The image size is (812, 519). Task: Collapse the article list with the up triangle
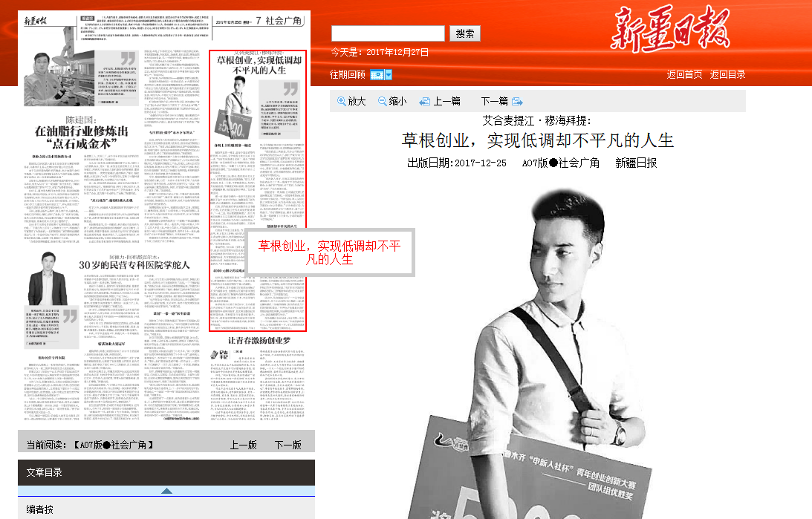pos(166,491)
